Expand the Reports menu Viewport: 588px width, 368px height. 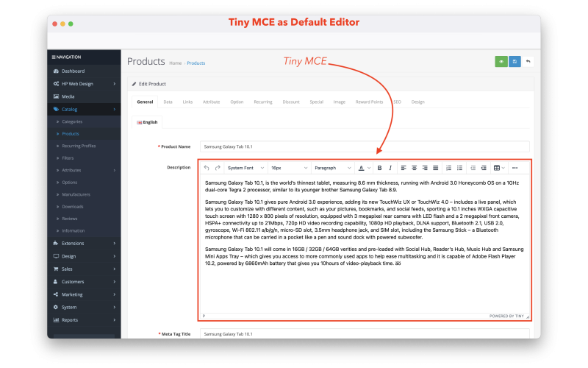pos(84,320)
